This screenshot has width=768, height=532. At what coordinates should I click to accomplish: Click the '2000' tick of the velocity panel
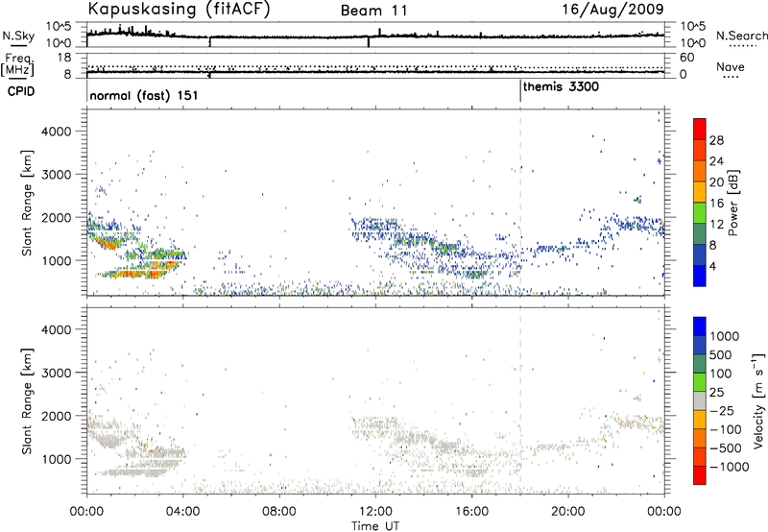(57, 416)
